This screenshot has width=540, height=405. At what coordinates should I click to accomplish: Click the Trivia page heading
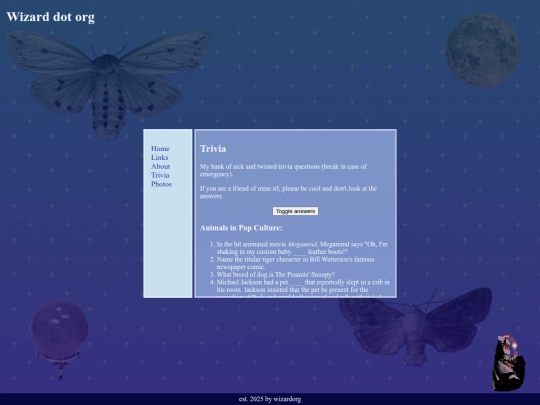point(213,149)
